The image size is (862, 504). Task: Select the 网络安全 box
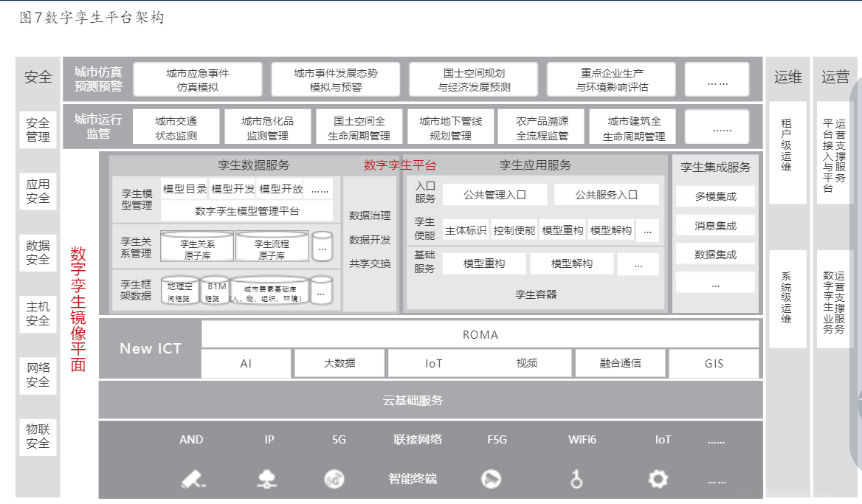38,374
